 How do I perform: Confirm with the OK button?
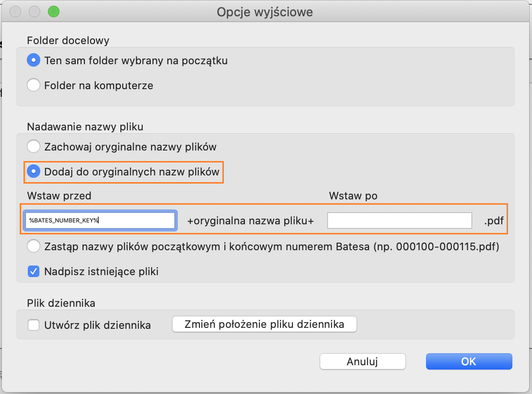(469, 361)
